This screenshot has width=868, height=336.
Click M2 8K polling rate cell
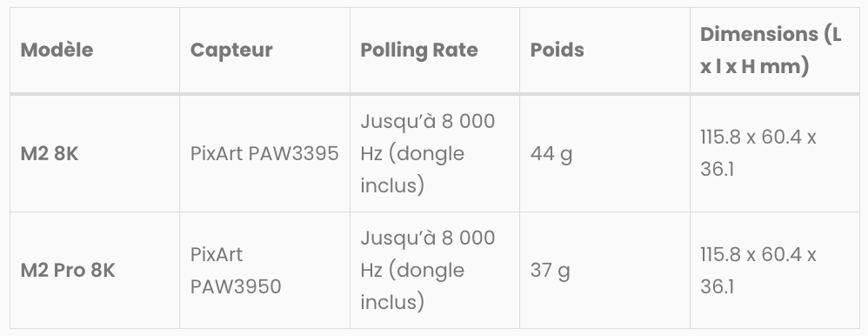[435, 153]
